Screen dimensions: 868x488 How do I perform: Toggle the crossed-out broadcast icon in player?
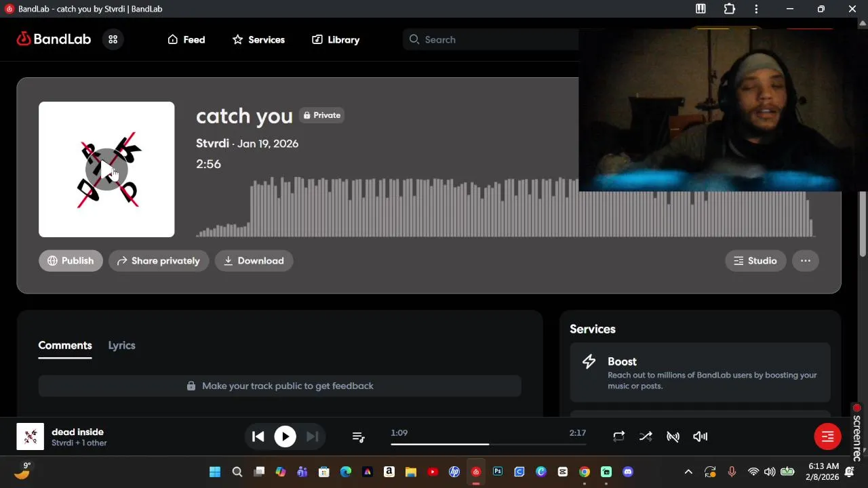[x=673, y=436]
